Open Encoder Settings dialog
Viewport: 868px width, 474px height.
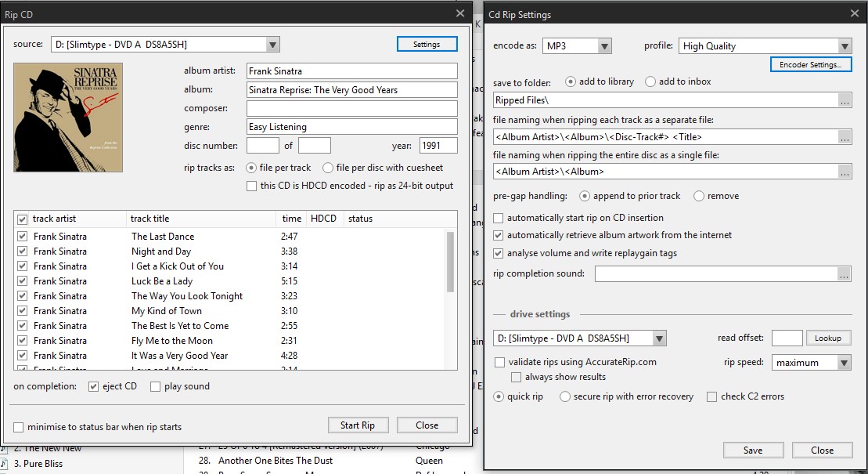coord(810,65)
